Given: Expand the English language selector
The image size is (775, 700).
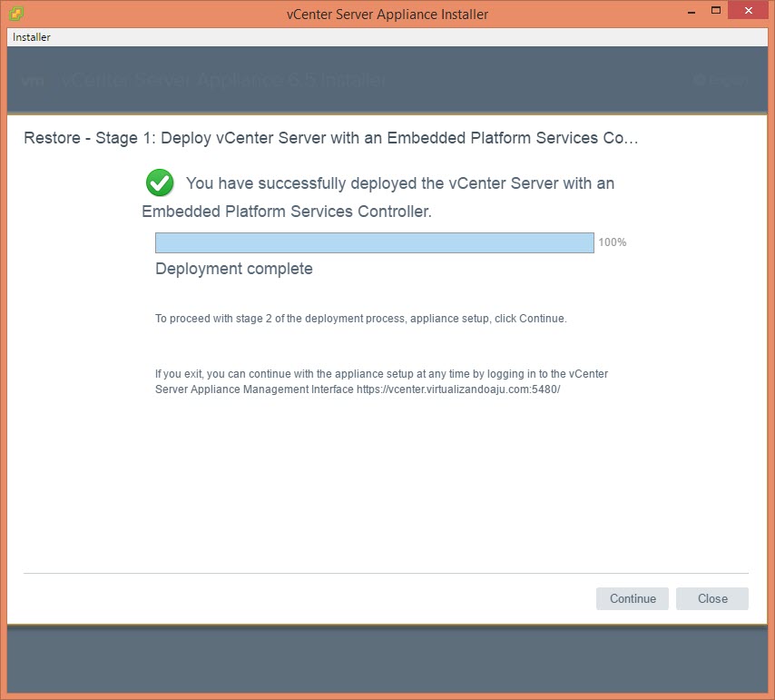Looking at the screenshot, I should click(x=728, y=80).
